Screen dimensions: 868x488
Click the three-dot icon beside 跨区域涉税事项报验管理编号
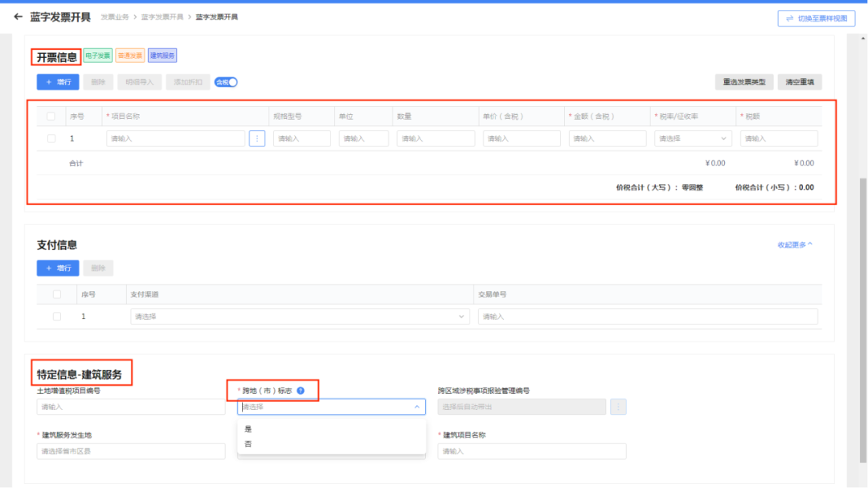coord(618,407)
